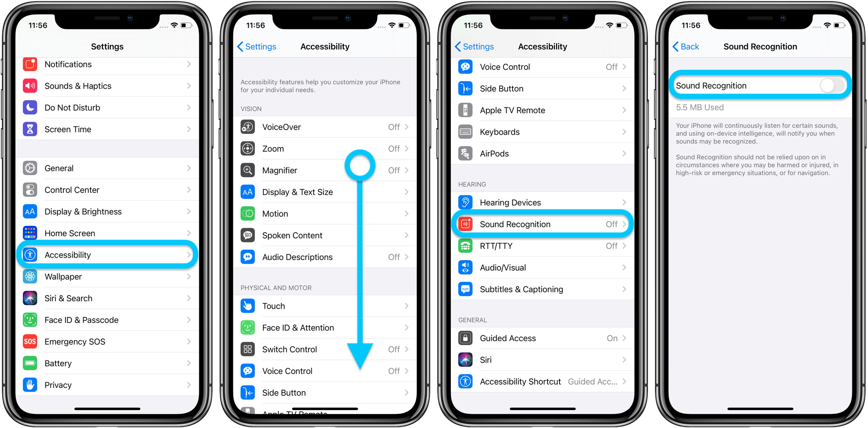Open Sounds & Haptics settings

pos(108,87)
